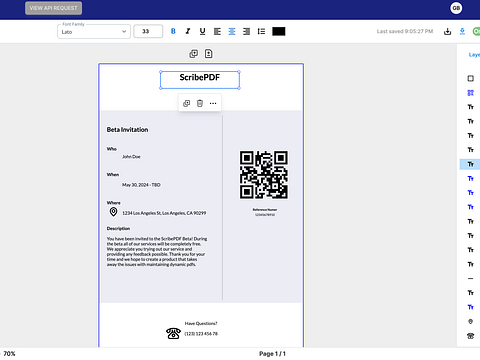Select the Have Questions? text
Screen dimensions: 480x360
tap(201, 323)
